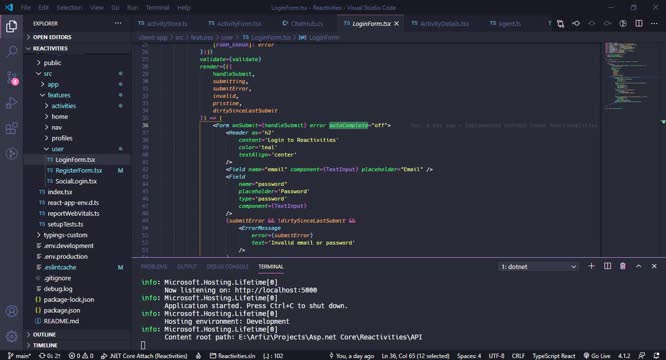Click Go Live in the status bar

[x=597, y=356]
